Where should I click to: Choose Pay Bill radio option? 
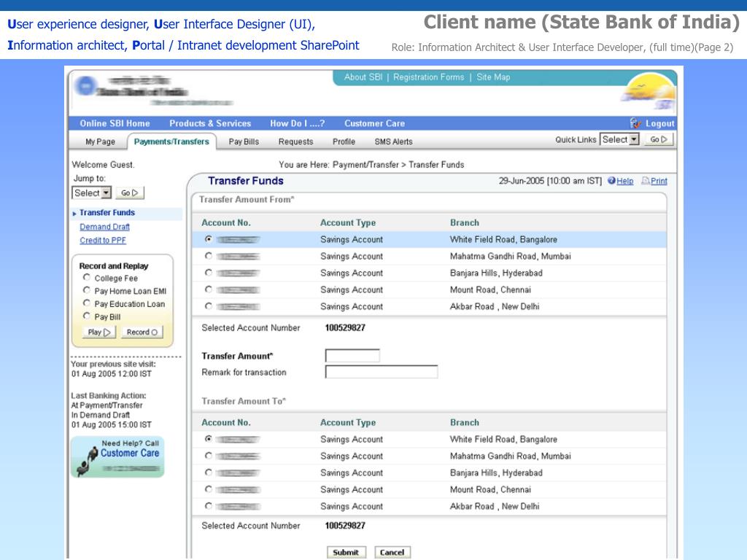pyautogui.click(x=86, y=316)
